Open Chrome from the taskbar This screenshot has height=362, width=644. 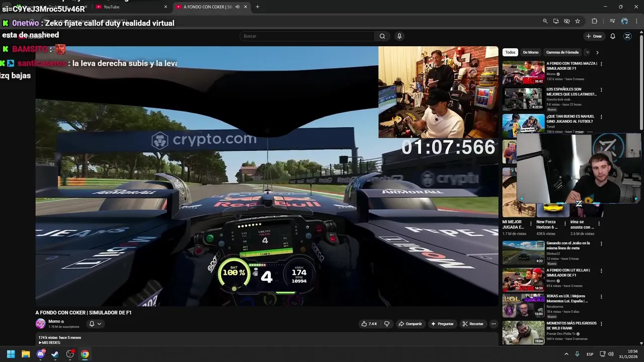[85, 354]
